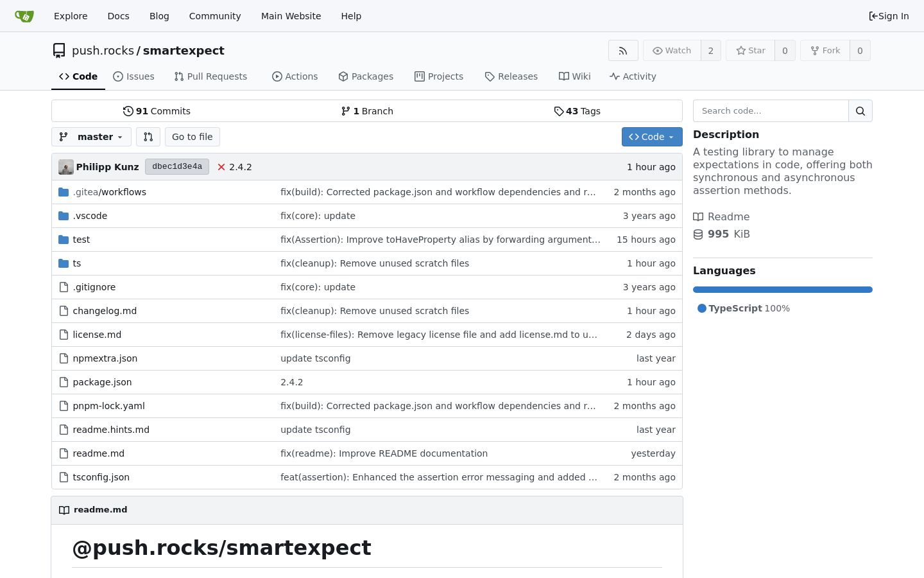
Task: Click the Gitea logo icon
Action: (x=24, y=16)
